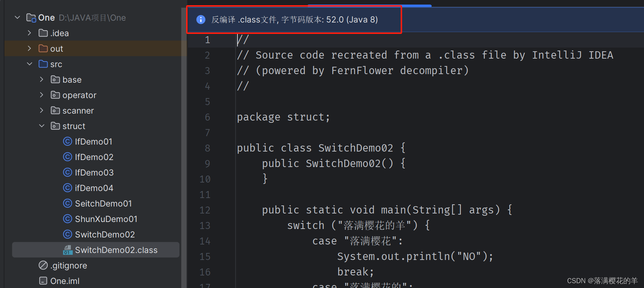Click the IfDemo02 class icon

click(x=68, y=157)
